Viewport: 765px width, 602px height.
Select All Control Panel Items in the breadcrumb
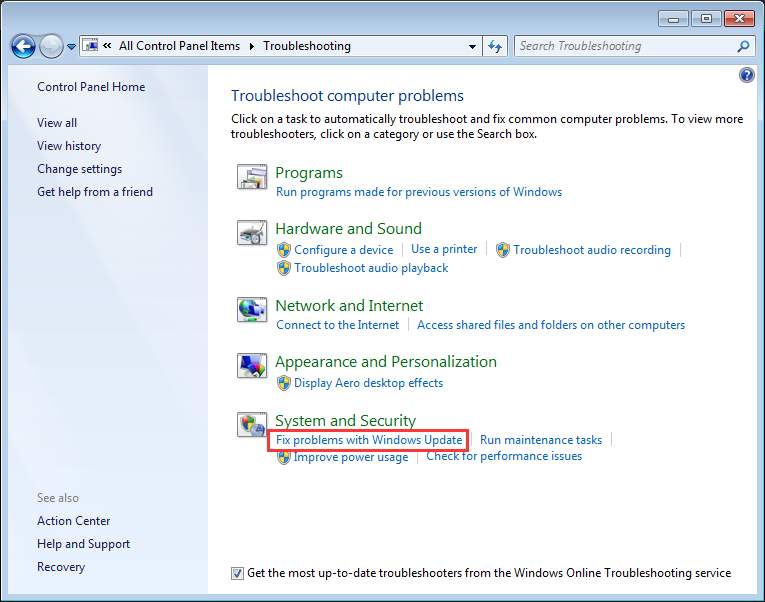181,46
